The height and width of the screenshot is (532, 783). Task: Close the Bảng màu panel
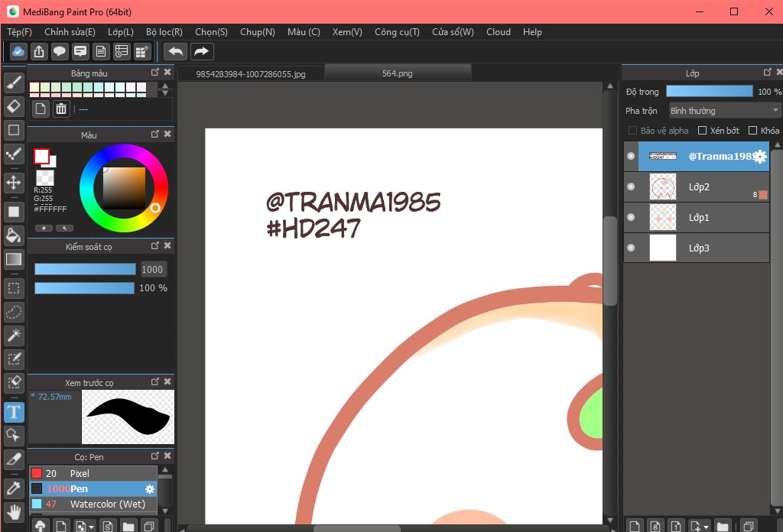click(167, 73)
